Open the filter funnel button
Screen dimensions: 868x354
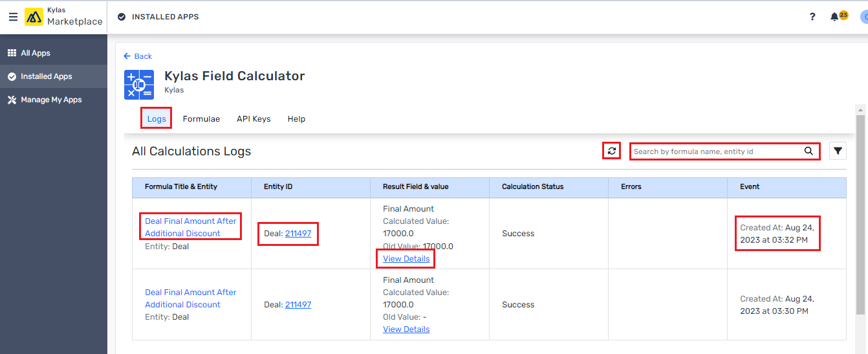[838, 151]
